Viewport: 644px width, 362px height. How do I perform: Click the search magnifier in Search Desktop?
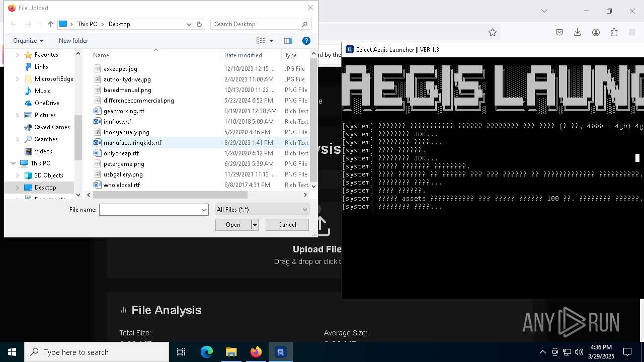coord(304,24)
